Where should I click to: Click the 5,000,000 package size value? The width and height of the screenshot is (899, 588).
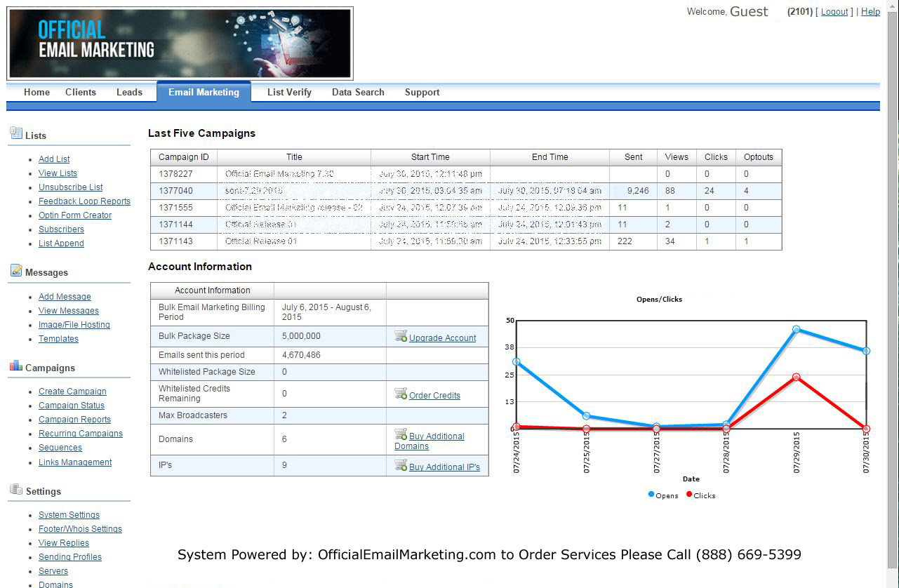(301, 336)
